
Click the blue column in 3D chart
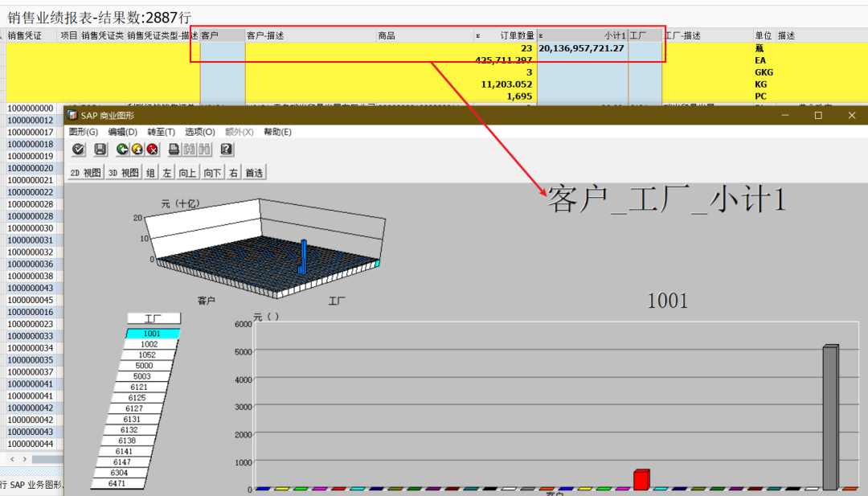[x=303, y=256]
